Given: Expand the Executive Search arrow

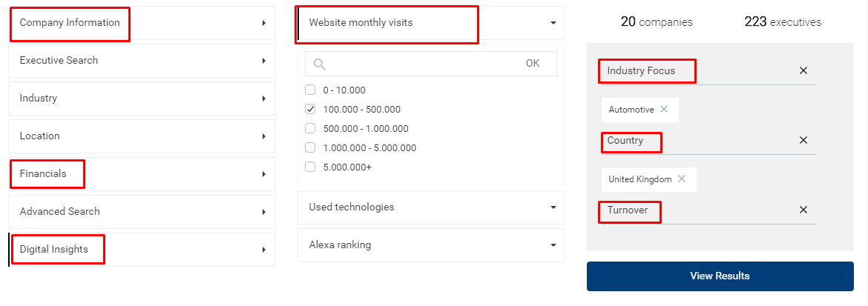Looking at the screenshot, I should click(x=264, y=61).
